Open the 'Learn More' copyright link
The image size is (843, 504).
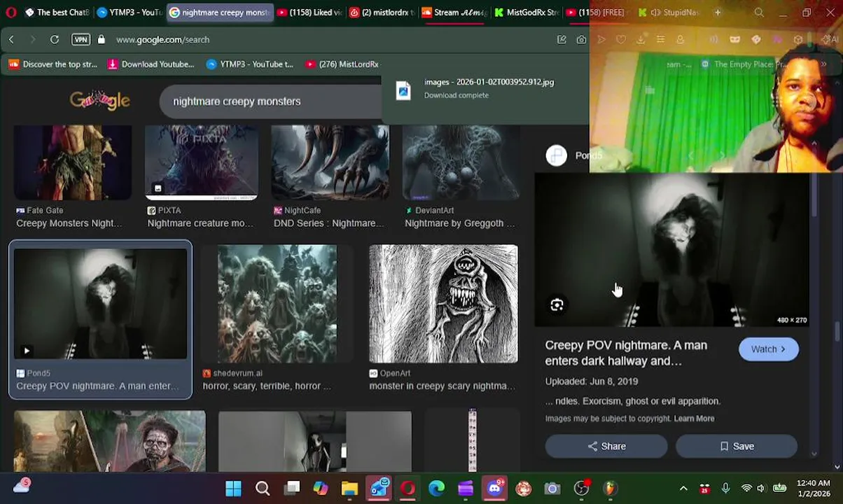[694, 419]
